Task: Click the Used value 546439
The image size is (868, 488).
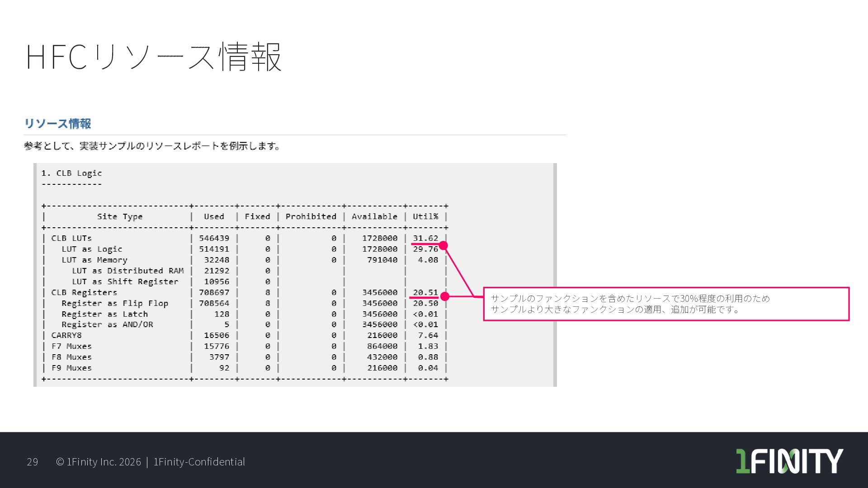Action: tap(214, 238)
